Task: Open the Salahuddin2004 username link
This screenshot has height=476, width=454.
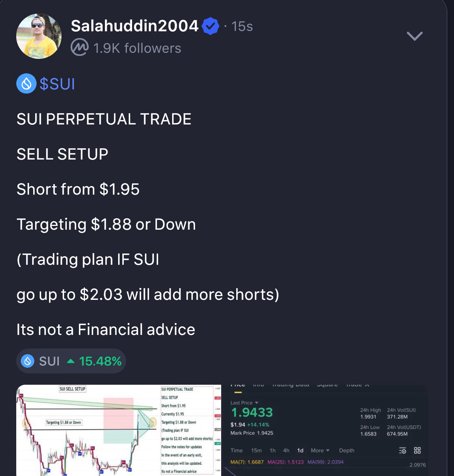Action: [134, 26]
